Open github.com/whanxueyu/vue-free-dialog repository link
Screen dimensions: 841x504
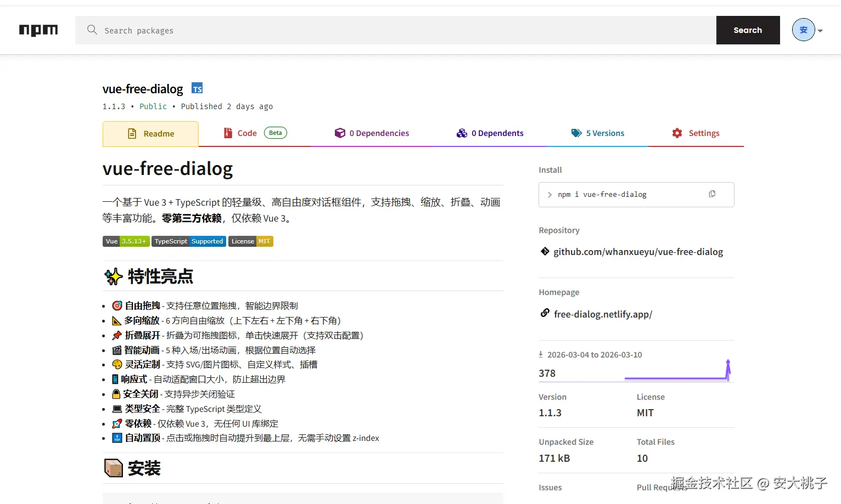638,252
